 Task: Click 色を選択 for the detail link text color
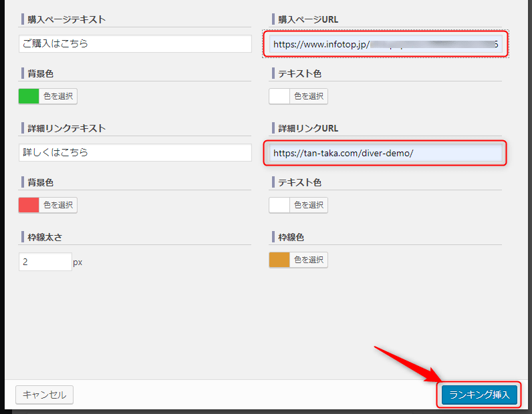(309, 205)
